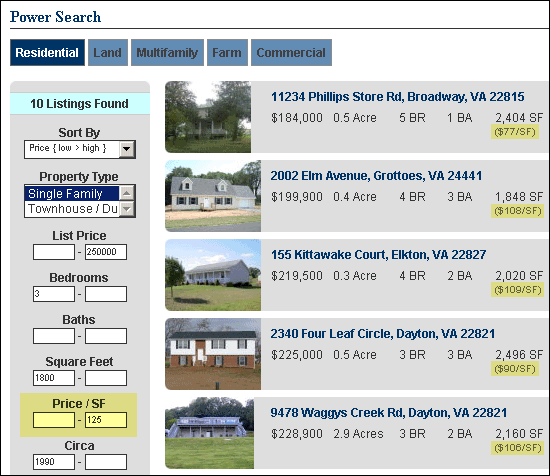This screenshot has height=476, width=550.
Task: Click the 2,404 SF value
Action: [x=519, y=118]
